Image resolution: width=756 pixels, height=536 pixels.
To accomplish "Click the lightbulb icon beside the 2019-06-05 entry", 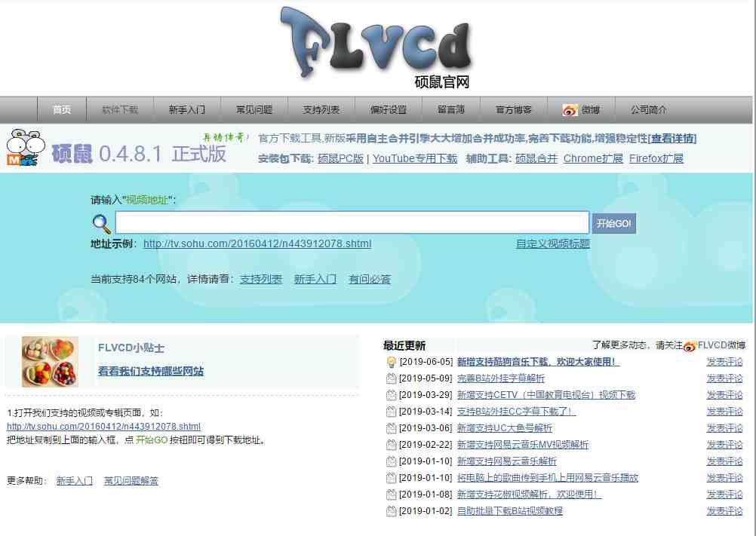I will 391,362.
